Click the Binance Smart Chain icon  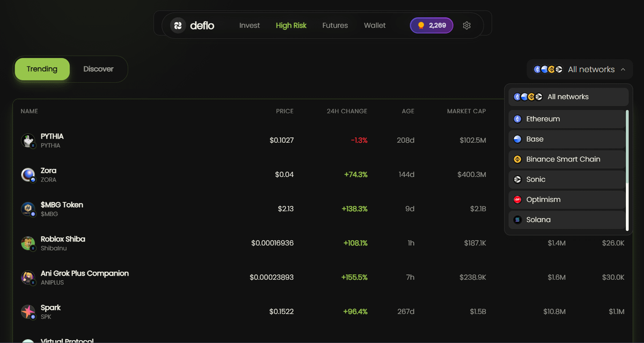coord(517,159)
